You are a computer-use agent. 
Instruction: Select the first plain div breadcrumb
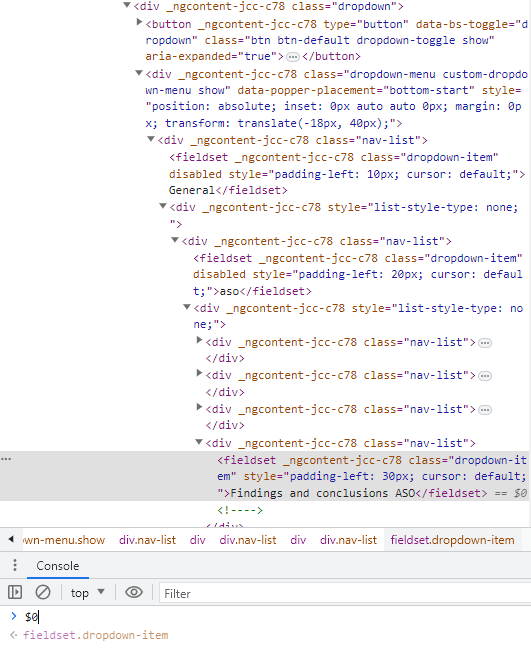click(x=198, y=540)
